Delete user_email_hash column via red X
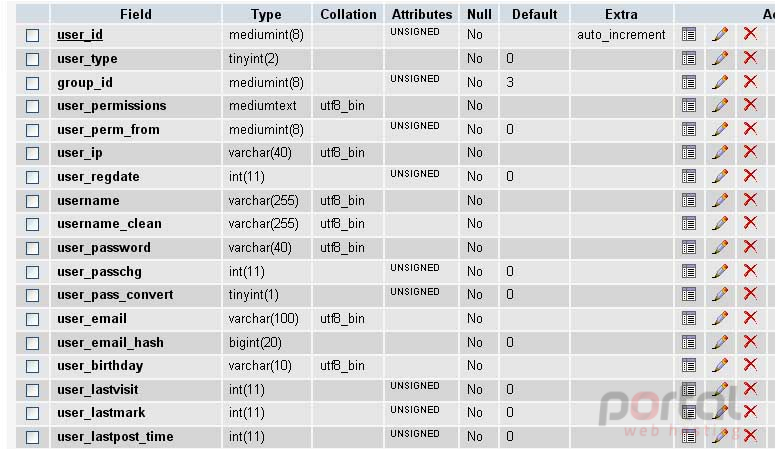The image size is (776, 450). point(750,342)
